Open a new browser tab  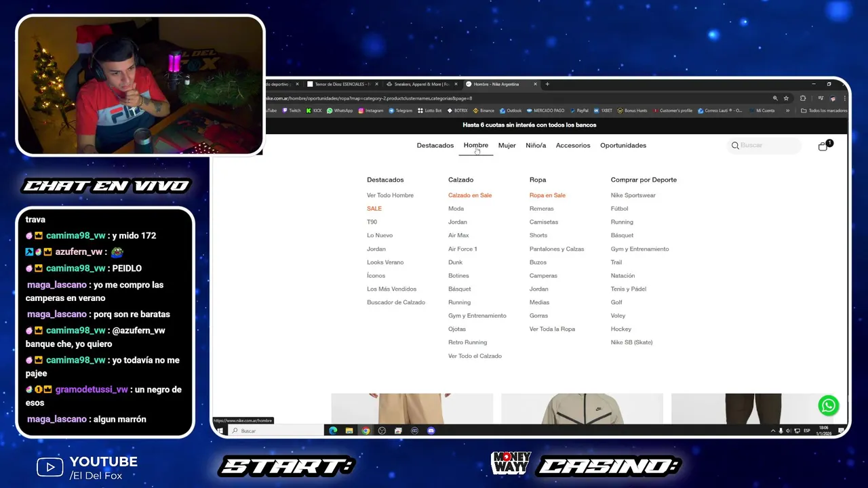click(547, 84)
